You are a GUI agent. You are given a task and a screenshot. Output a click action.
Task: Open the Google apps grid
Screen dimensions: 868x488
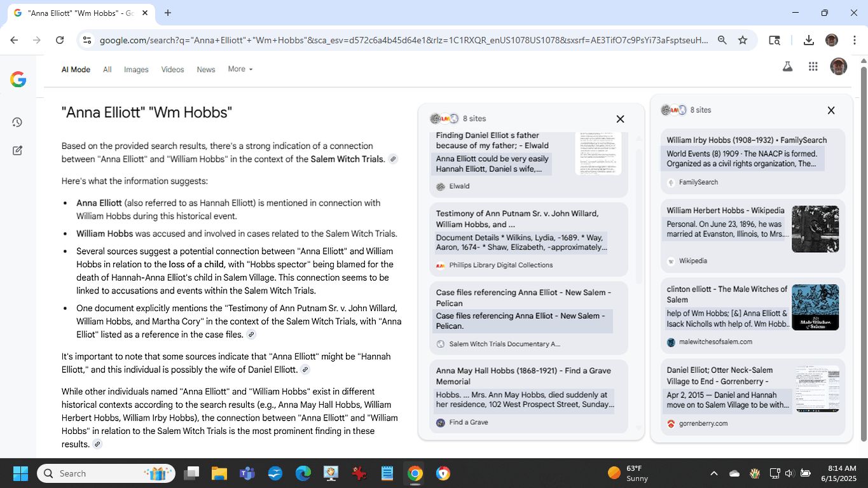[x=813, y=67]
